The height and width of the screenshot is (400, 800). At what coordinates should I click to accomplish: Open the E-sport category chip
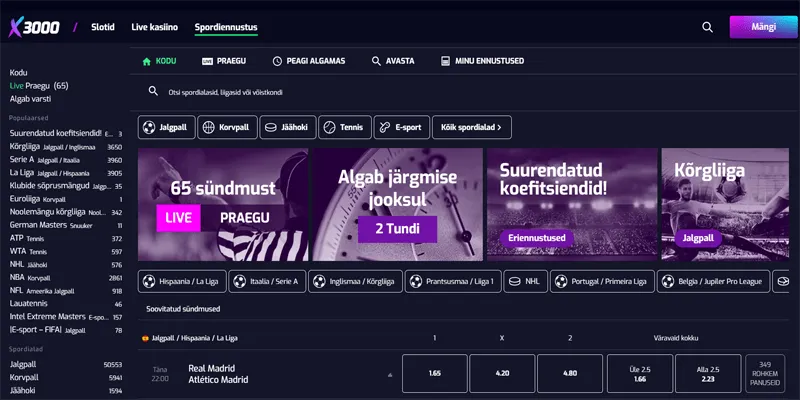(x=402, y=128)
